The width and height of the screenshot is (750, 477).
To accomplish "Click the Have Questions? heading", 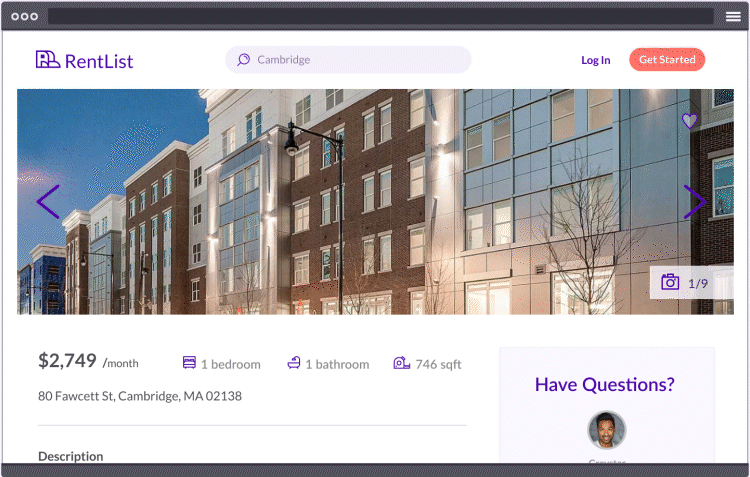I will [605, 385].
